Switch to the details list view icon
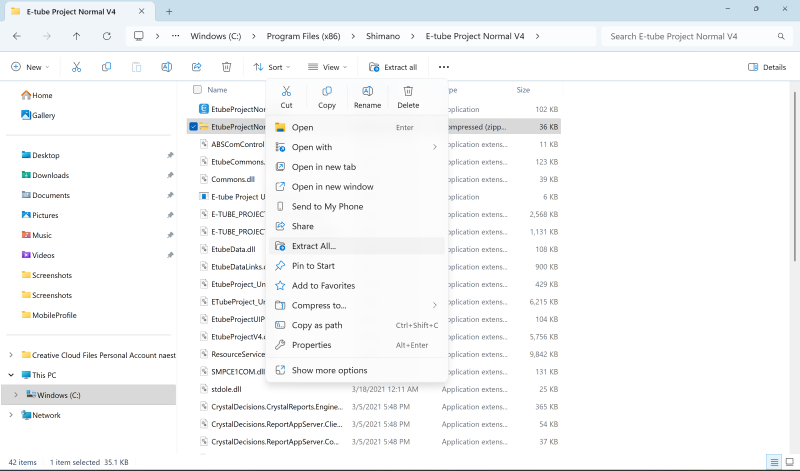Screen dimensions: 800x471 (774, 462)
